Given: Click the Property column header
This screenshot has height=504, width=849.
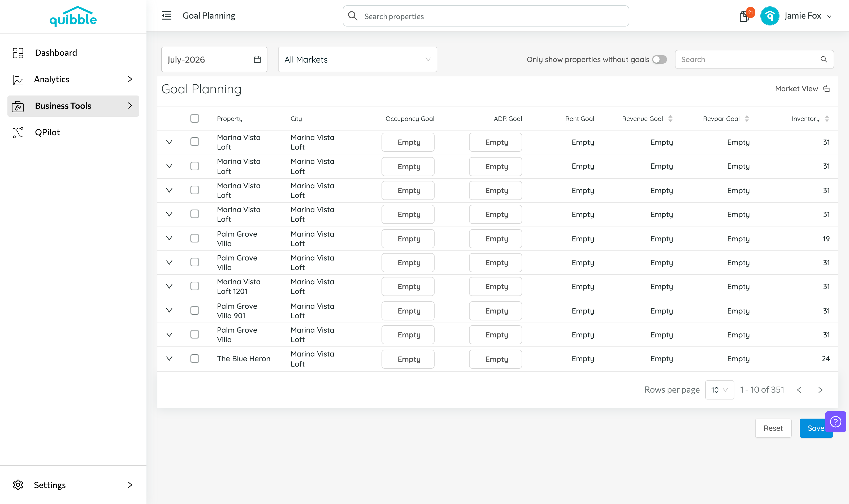Looking at the screenshot, I should (x=229, y=119).
